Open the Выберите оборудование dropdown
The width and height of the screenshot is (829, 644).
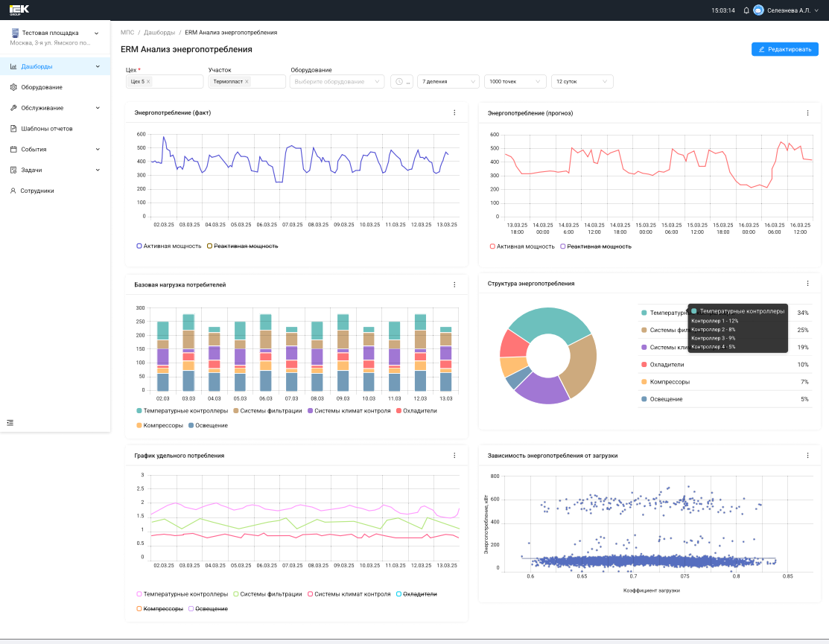click(337, 81)
